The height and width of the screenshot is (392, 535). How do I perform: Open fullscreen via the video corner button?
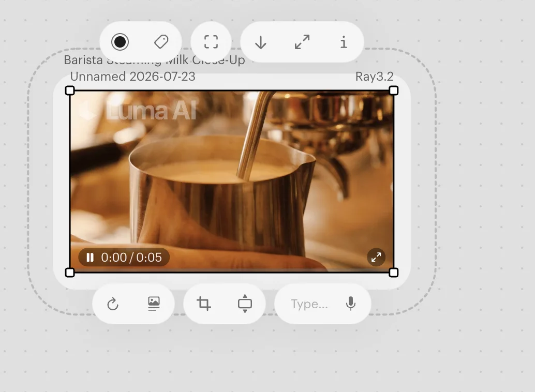376,257
